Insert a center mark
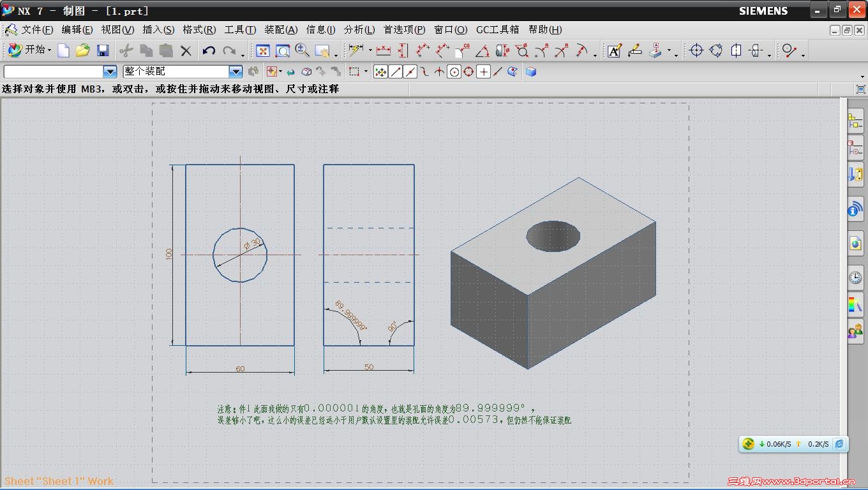Screen dimensions: 868x490 [696, 50]
